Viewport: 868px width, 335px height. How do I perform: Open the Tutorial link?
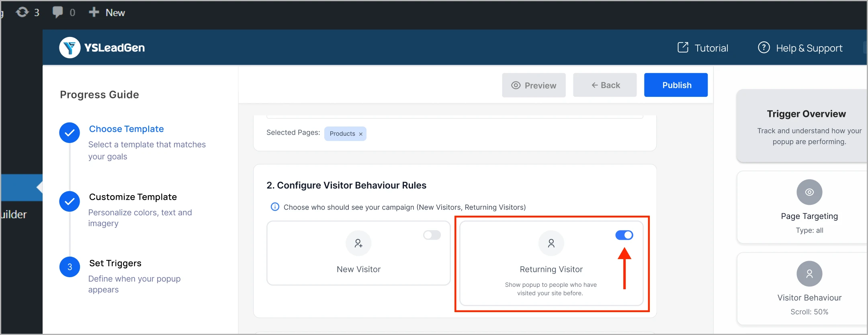(703, 48)
